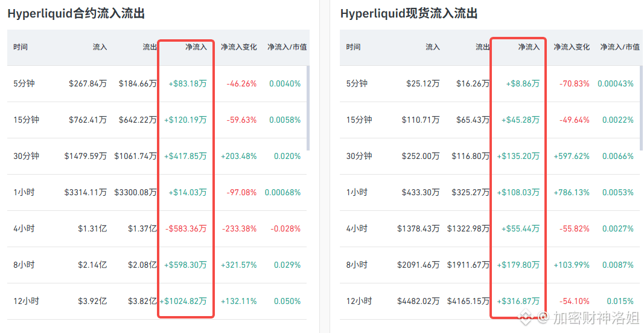Click the change value +786.13%
Screen dimensions: 644x333
[572, 192]
